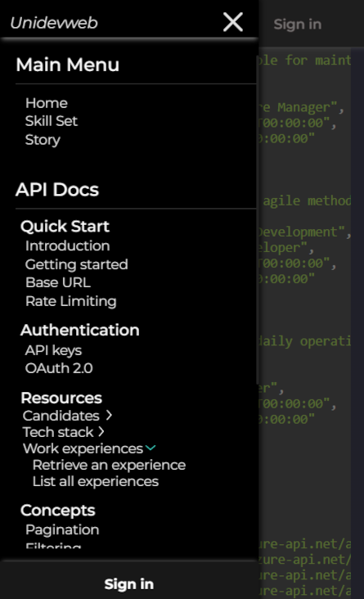Select the Tech stack resource item
This screenshot has height=599, width=364.
pyautogui.click(x=58, y=432)
